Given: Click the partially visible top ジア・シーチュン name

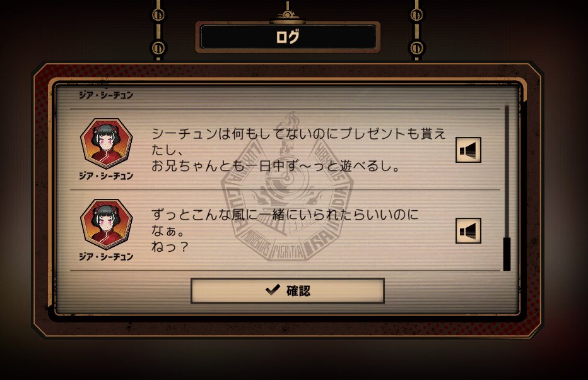Looking at the screenshot, I should [106, 95].
